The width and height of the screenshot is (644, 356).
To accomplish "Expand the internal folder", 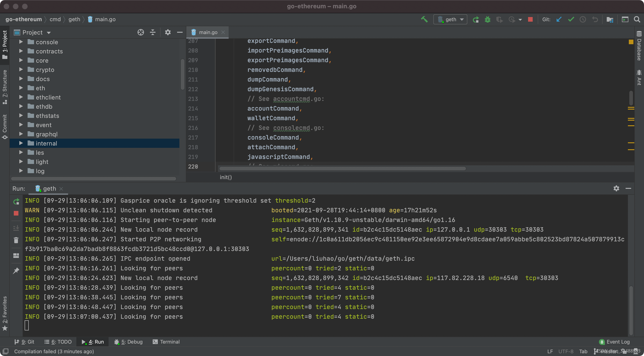I will pyautogui.click(x=21, y=143).
